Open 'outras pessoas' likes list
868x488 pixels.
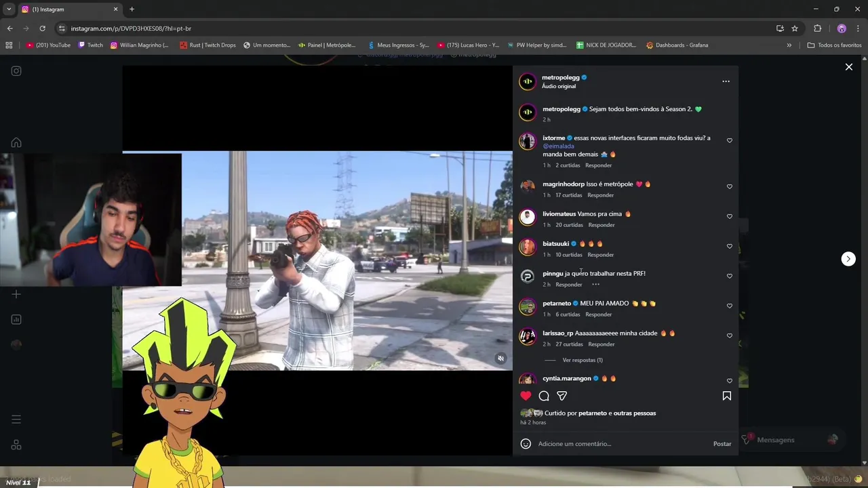635,413
